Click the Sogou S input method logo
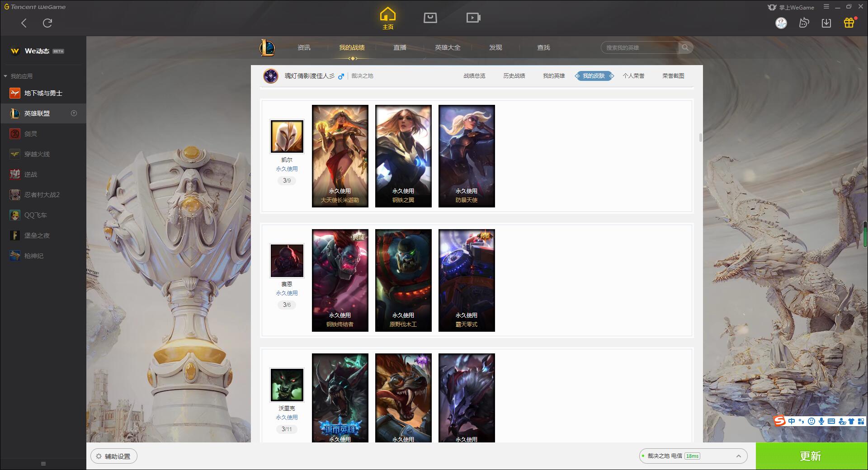Screen dimensions: 868x470 click(779, 421)
